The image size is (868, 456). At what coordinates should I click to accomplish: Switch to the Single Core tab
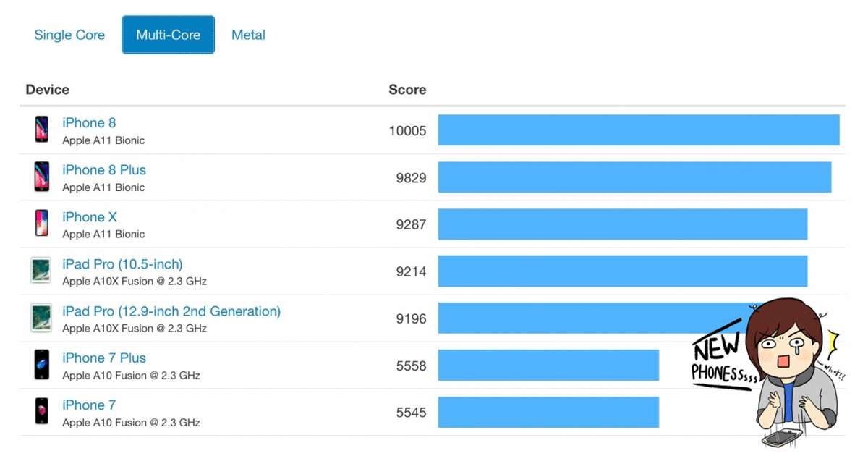pyautogui.click(x=69, y=35)
